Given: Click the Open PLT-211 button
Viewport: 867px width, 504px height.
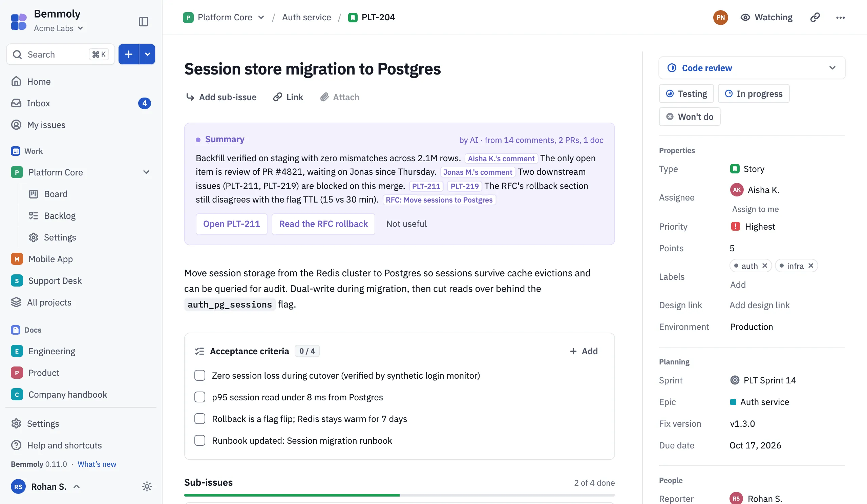Looking at the screenshot, I should [232, 224].
